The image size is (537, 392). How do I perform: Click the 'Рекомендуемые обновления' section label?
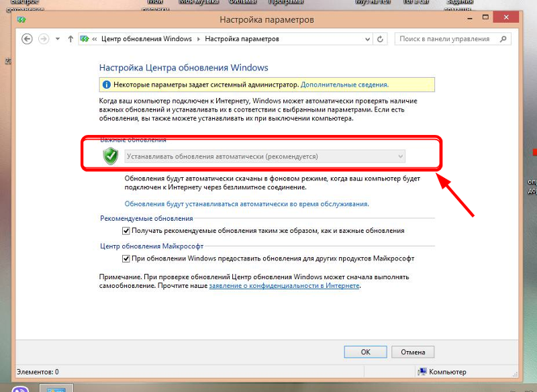146,218
